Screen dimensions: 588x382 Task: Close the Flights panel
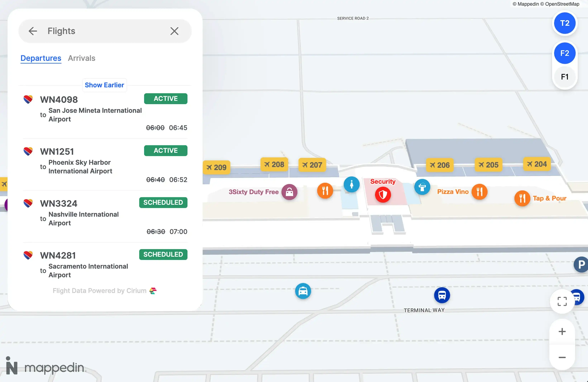pyautogui.click(x=175, y=31)
